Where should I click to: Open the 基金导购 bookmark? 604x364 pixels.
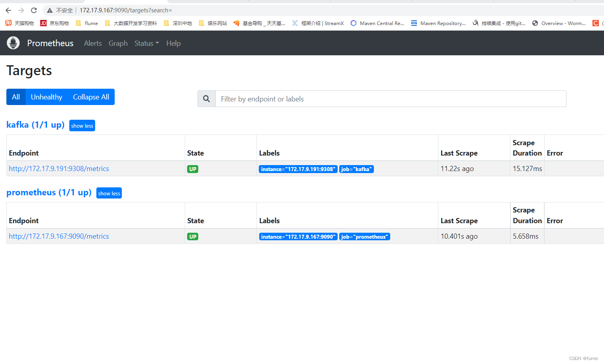[259, 23]
